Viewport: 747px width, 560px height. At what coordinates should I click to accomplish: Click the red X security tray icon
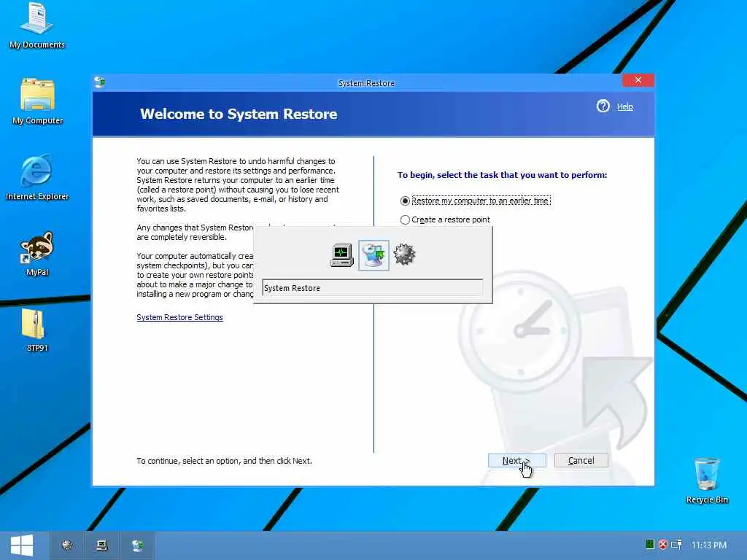click(662, 544)
